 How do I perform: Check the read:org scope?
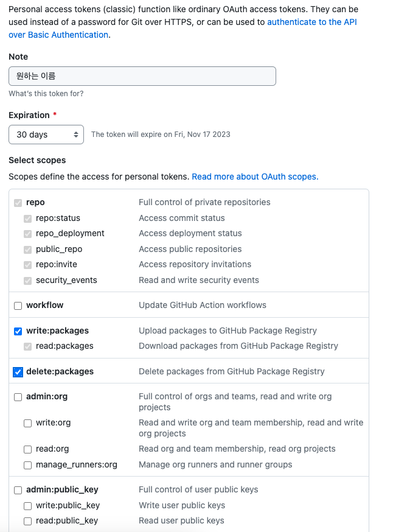pos(28,450)
